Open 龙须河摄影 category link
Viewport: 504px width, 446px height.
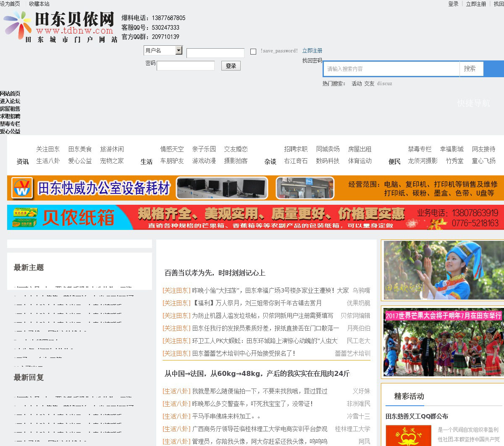coord(423,161)
